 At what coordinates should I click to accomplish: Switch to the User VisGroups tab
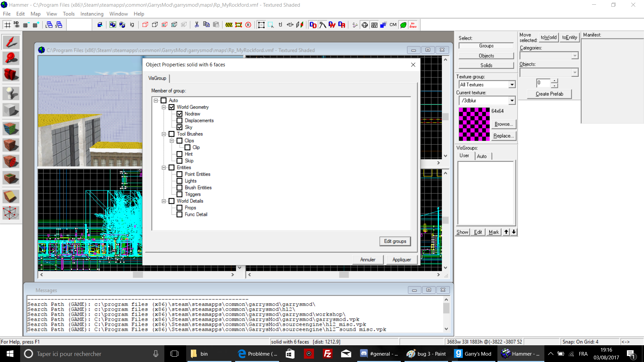(x=464, y=156)
